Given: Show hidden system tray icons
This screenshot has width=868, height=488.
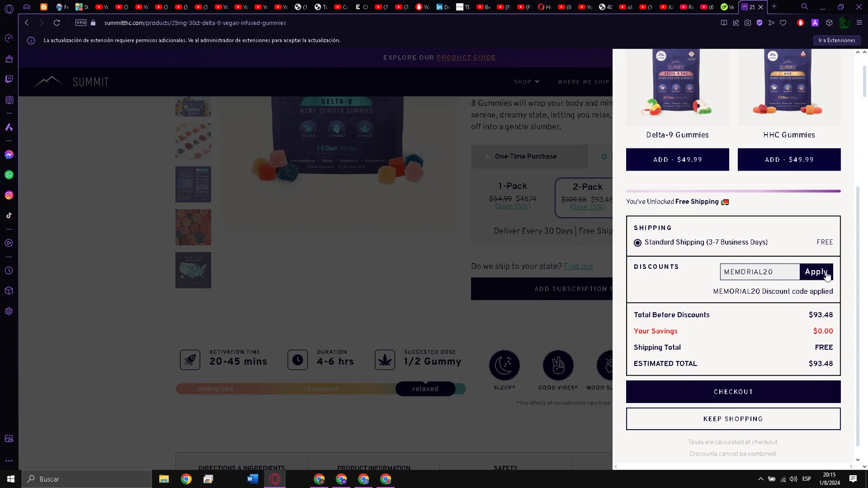Looking at the screenshot, I should pyautogui.click(x=760, y=479).
